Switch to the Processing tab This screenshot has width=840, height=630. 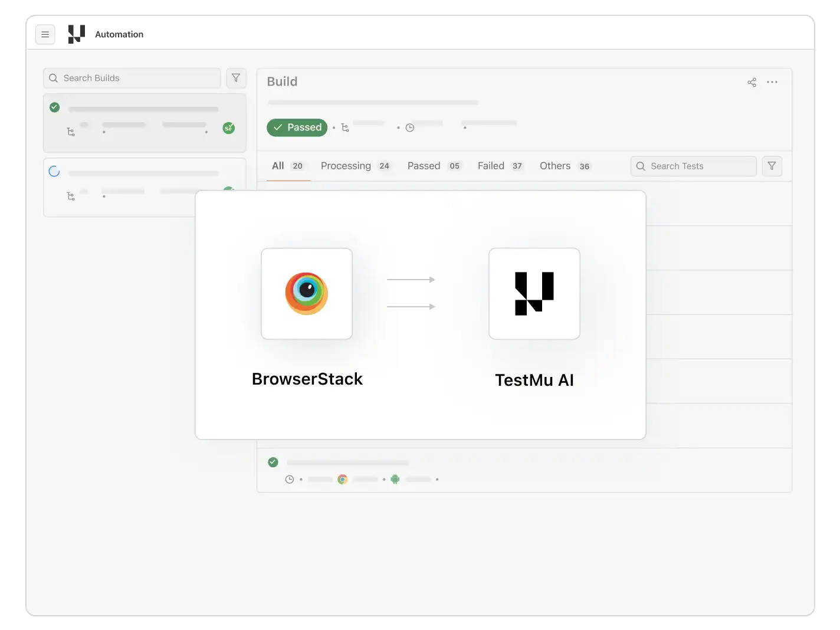coord(346,166)
